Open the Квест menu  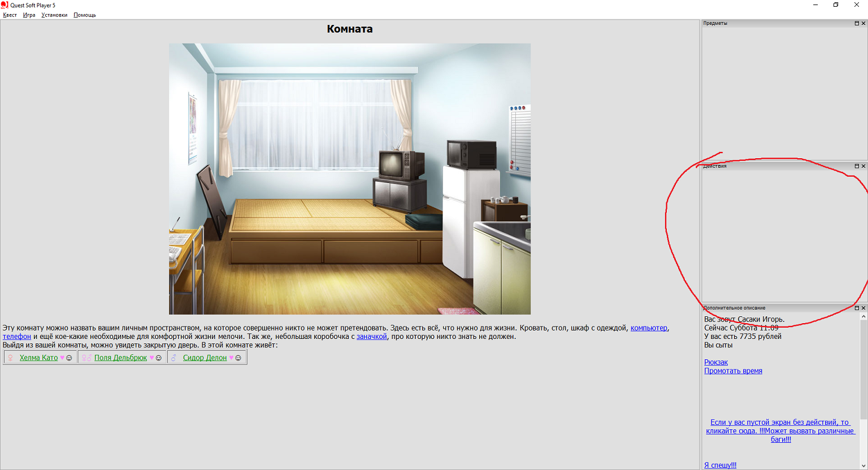click(10, 15)
